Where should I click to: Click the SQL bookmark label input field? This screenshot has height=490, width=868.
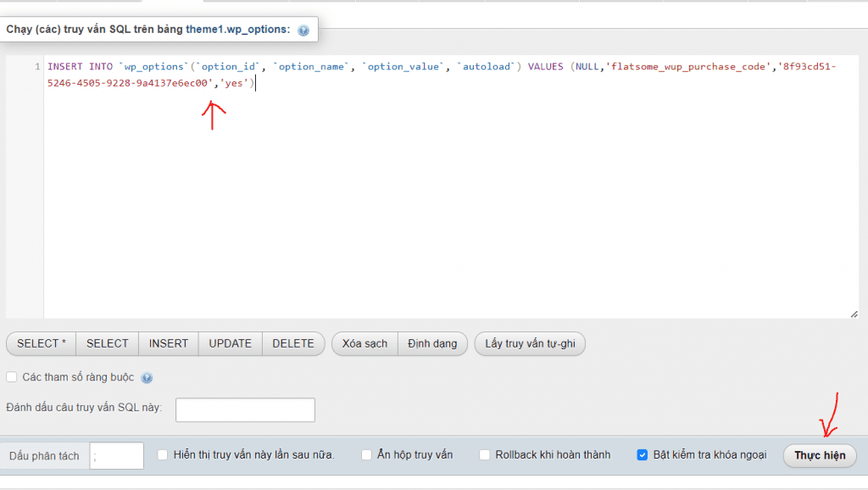pyautogui.click(x=245, y=409)
